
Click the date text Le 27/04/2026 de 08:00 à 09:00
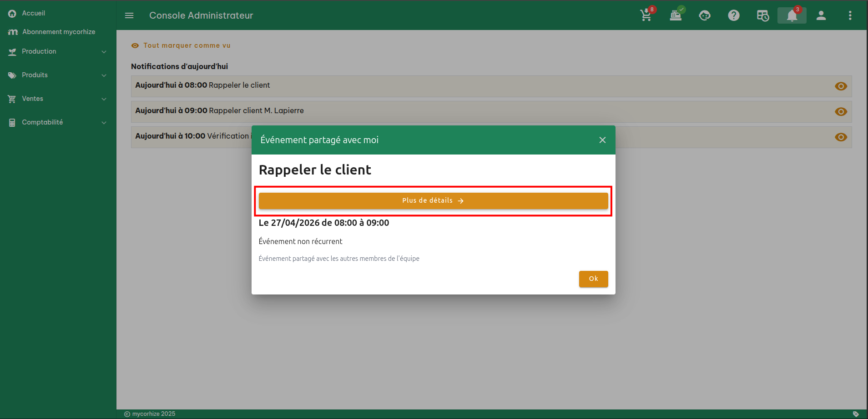point(324,223)
